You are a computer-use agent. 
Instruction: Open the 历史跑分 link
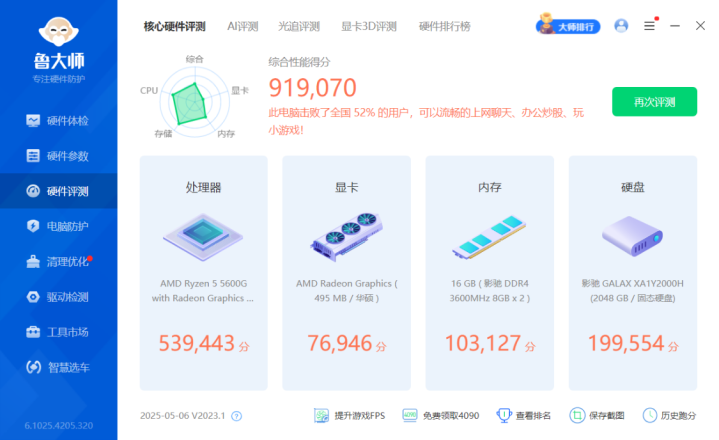pyautogui.click(x=678, y=416)
